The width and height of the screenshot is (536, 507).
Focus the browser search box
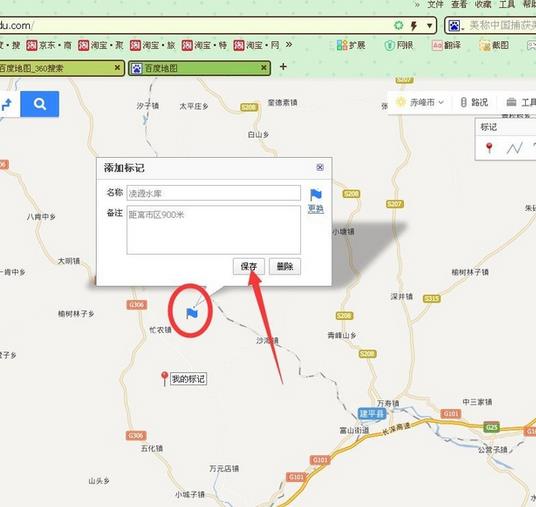tap(501, 26)
